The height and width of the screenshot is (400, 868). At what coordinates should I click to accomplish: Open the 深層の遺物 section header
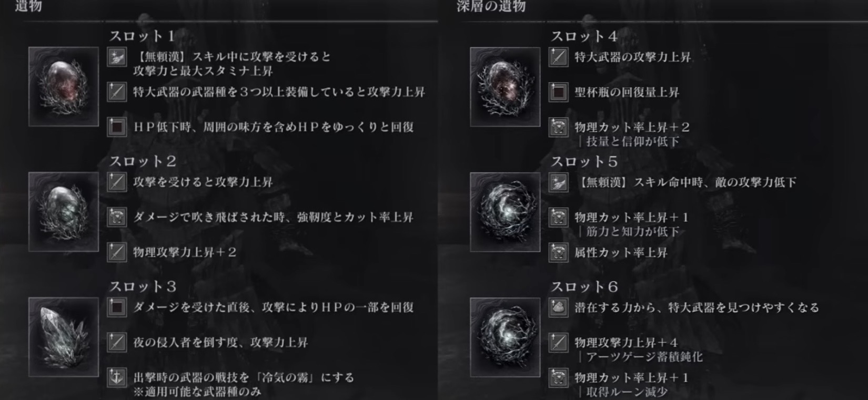pyautogui.click(x=491, y=6)
